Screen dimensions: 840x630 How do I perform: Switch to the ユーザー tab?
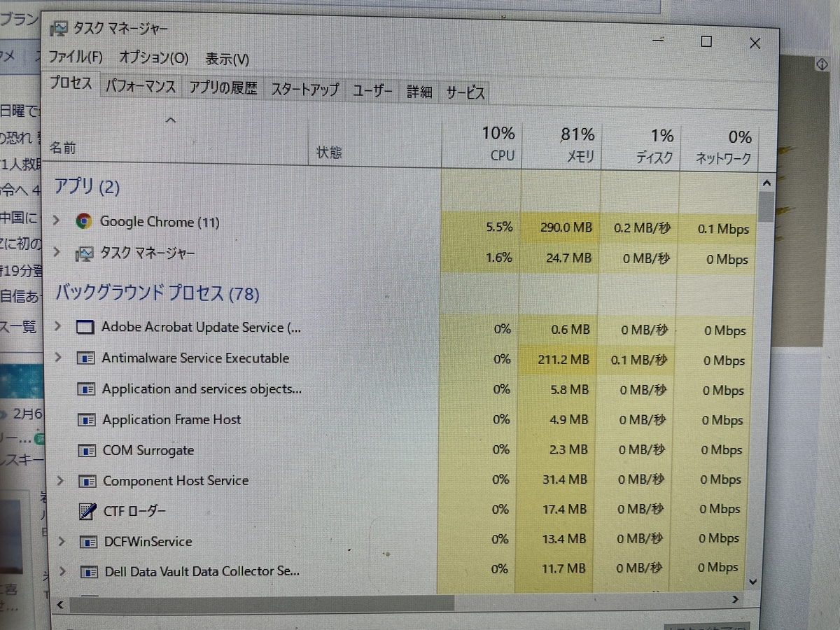372,91
